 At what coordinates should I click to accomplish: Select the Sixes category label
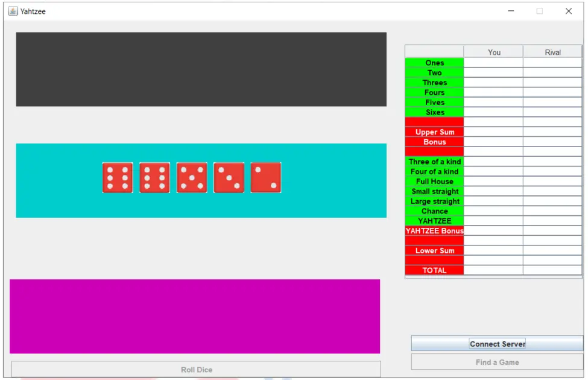pos(435,112)
